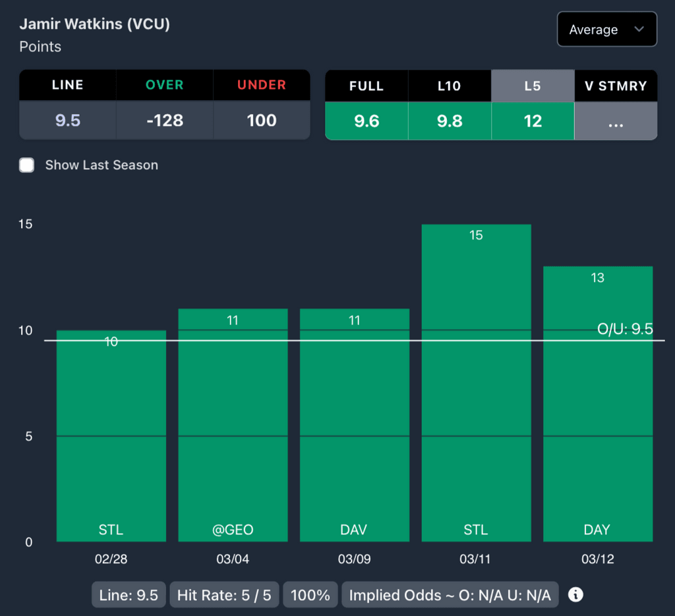Click the 9.5 line value cell

pyautogui.click(x=68, y=121)
